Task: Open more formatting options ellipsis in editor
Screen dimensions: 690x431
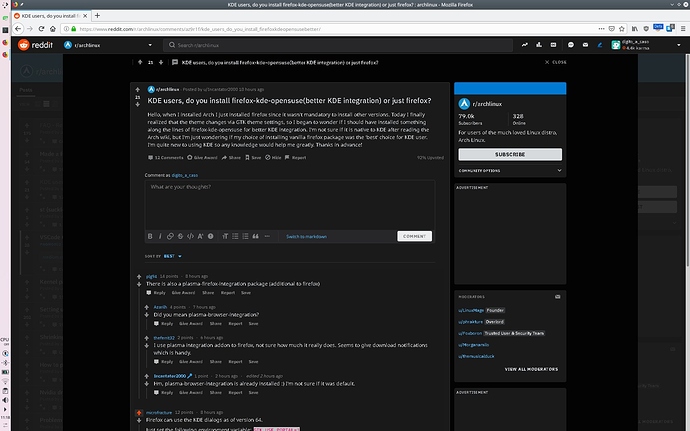Action: [267, 236]
